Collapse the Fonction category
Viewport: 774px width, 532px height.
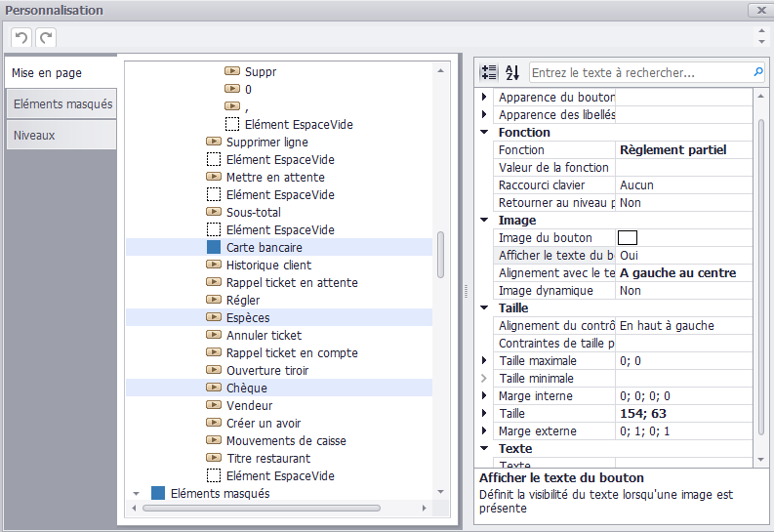484,132
